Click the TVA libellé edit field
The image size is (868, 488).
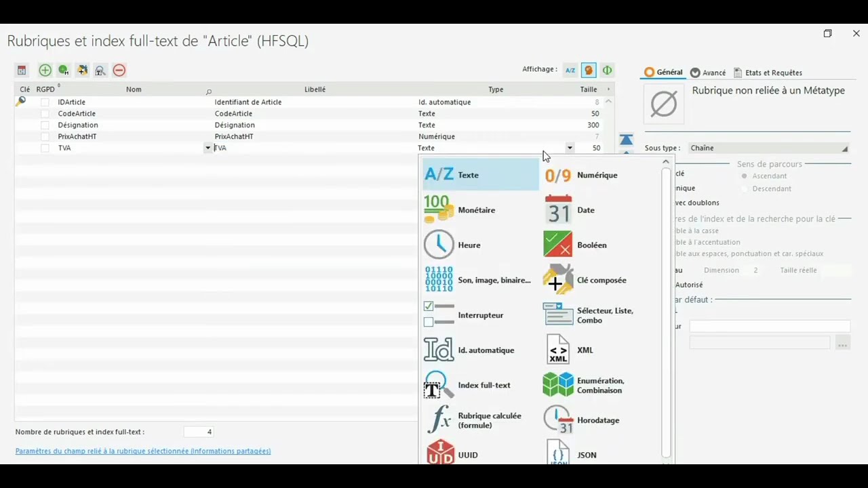pyautogui.click(x=314, y=148)
